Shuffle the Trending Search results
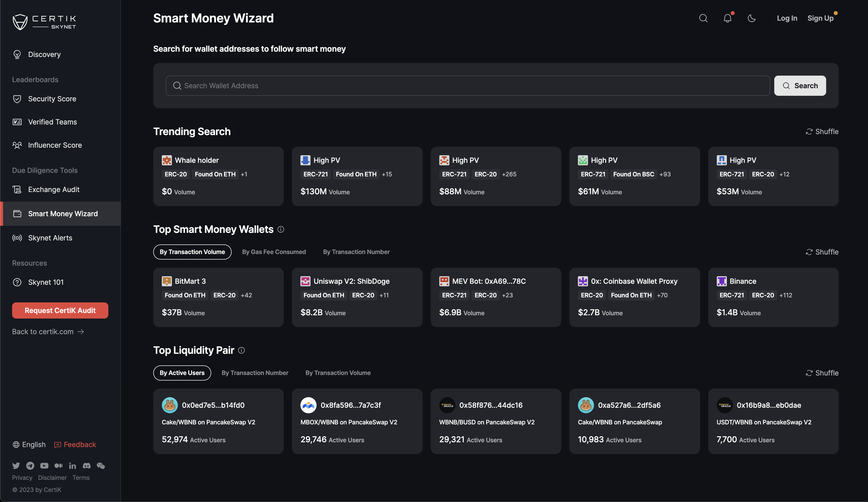Image resolution: width=868 pixels, height=502 pixels. 822,132
